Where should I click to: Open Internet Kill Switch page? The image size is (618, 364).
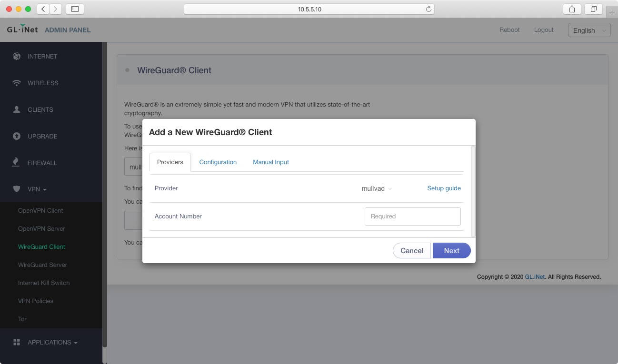click(x=44, y=283)
